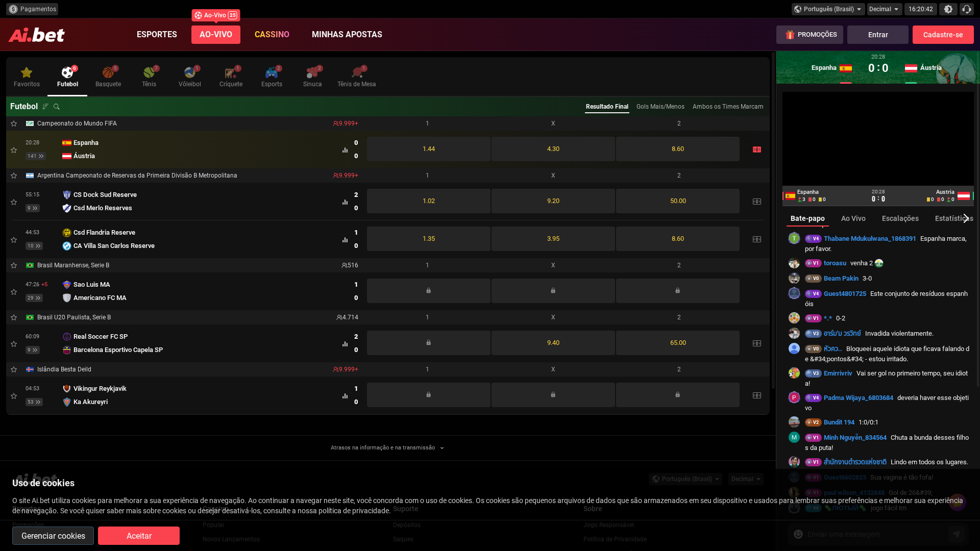Pick odds 50.00 for Csd Merlo Reserves
This screenshot has width=980, height=551.
[678, 201]
